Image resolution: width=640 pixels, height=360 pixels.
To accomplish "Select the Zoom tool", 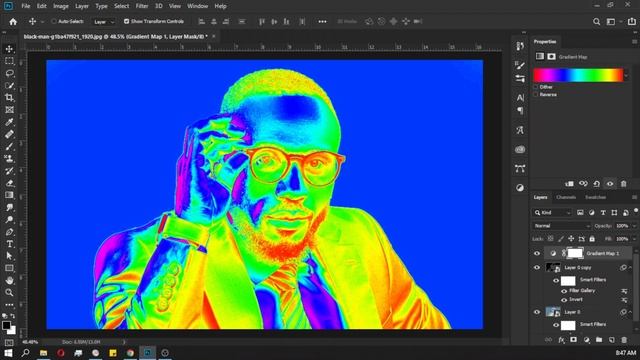I will coord(9,293).
